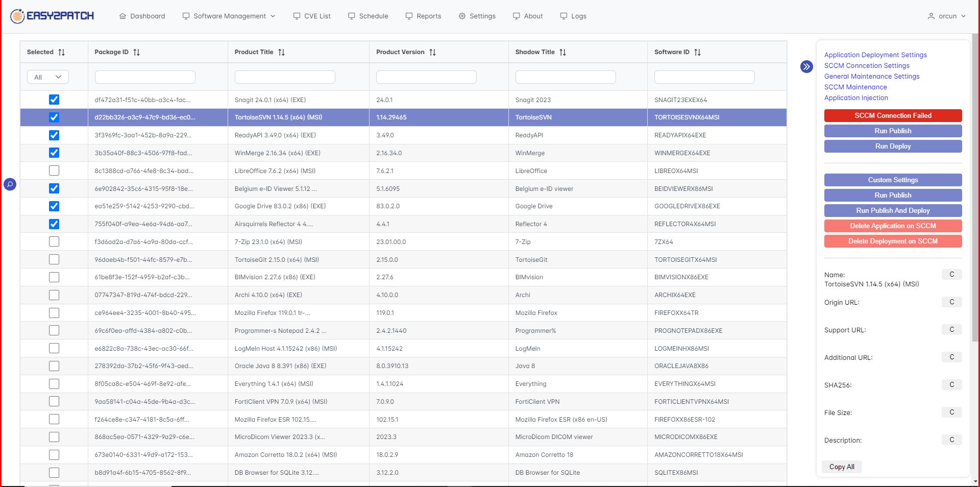Uncheck the WinMerge row checkbox
The width and height of the screenshot is (980, 487).
tap(54, 153)
